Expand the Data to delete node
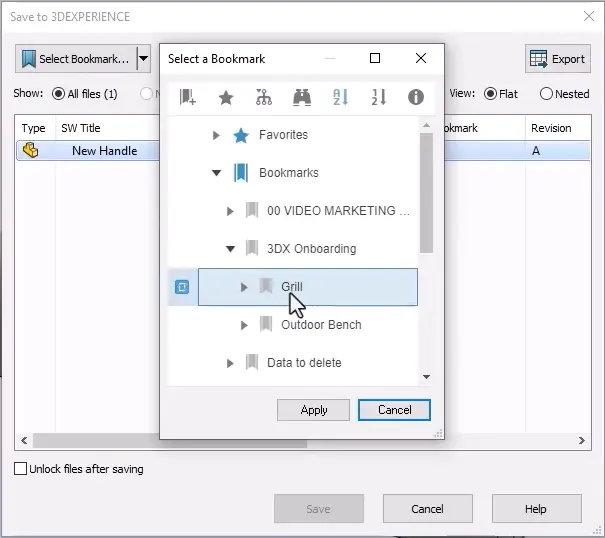 pyautogui.click(x=230, y=363)
